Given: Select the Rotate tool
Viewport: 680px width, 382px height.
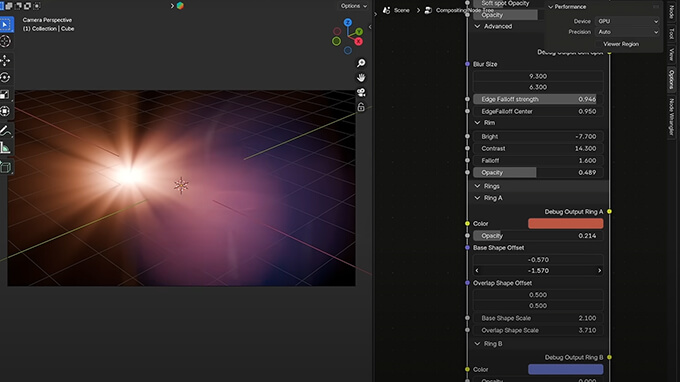Looking at the screenshot, I should pos(6,78).
